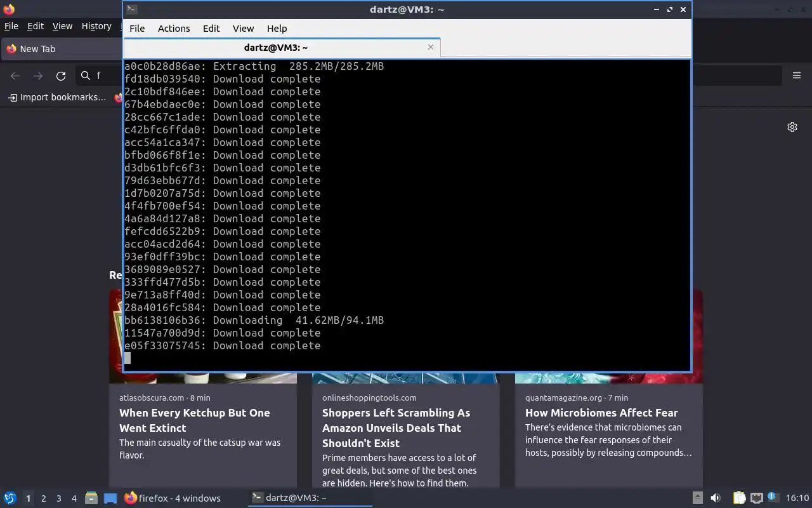Open Firefox View menu
812x508 pixels.
(x=62, y=26)
